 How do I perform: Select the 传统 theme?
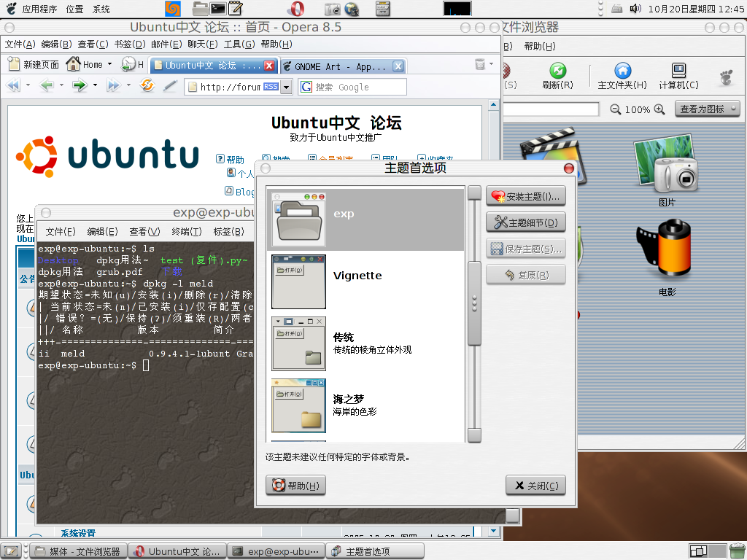click(365, 343)
